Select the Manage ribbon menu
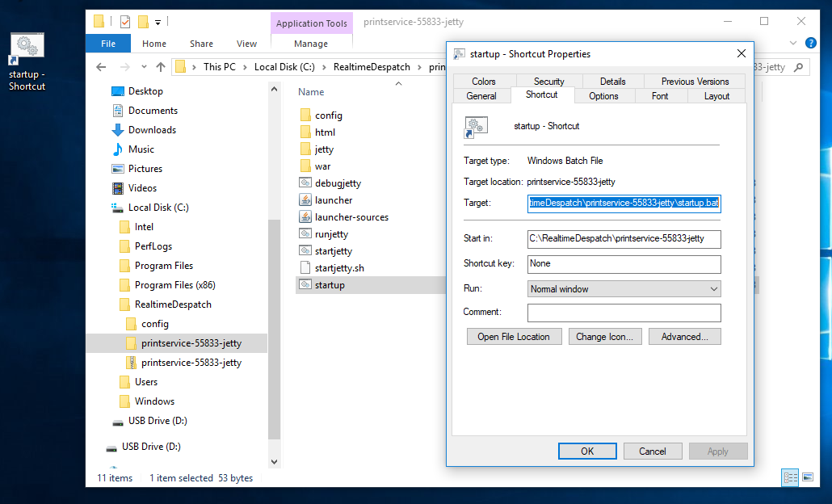The width and height of the screenshot is (832, 504). [312, 44]
